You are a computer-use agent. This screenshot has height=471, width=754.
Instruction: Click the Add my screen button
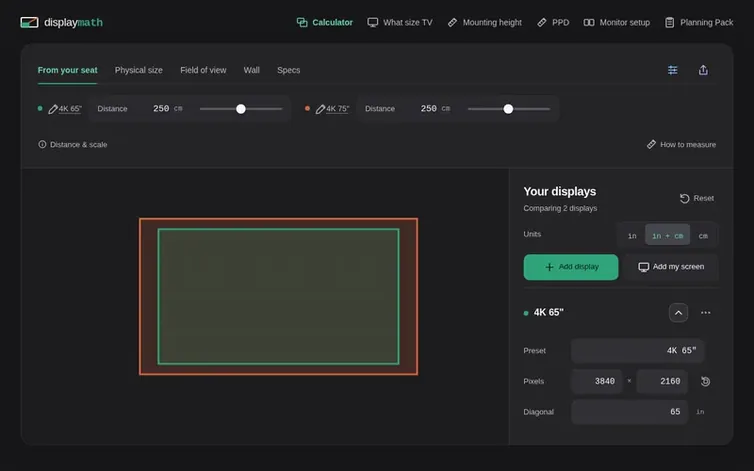click(671, 267)
